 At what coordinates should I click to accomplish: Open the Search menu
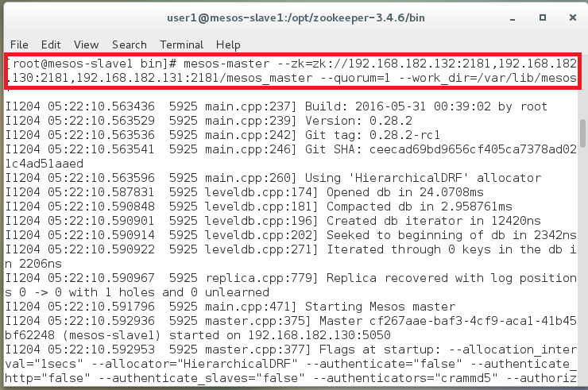point(130,44)
